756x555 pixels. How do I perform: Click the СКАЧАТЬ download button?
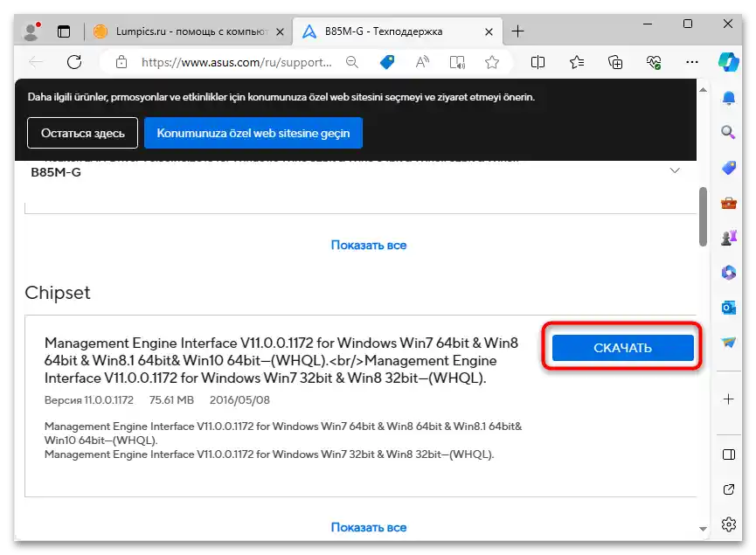(x=621, y=347)
